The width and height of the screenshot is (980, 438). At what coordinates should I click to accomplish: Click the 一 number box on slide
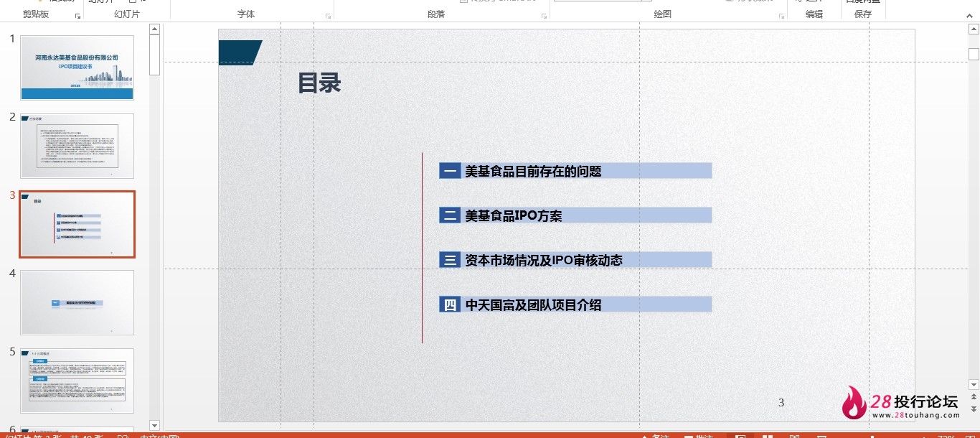click(450, 171)
